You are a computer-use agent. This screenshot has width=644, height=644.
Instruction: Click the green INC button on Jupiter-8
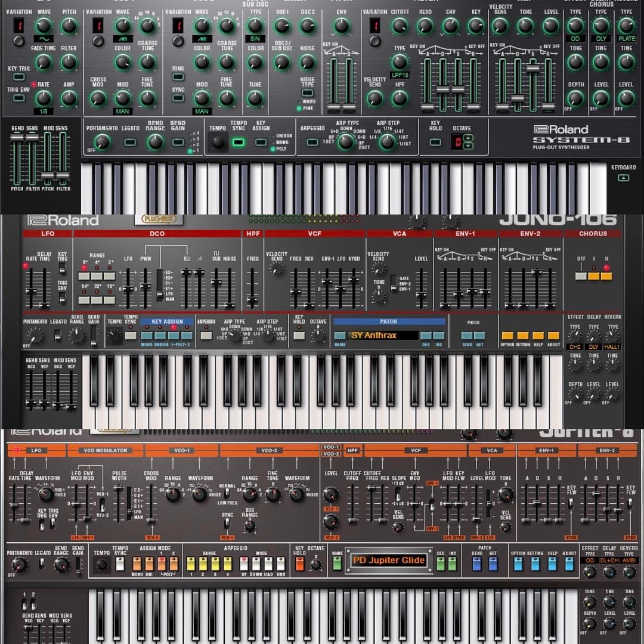pos(452,563)
